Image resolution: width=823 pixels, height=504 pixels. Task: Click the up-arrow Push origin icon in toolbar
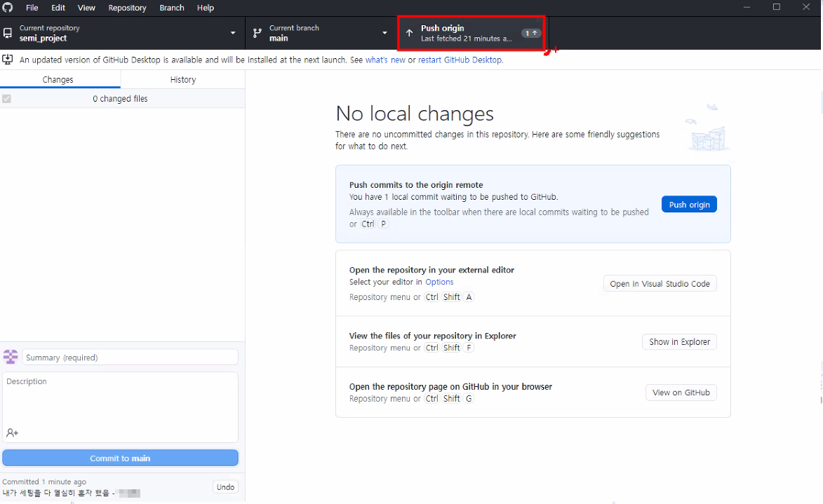(x=410, y=33)
